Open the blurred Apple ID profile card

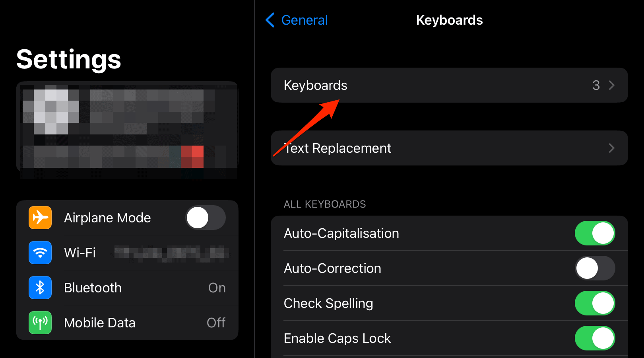(127, 127)
